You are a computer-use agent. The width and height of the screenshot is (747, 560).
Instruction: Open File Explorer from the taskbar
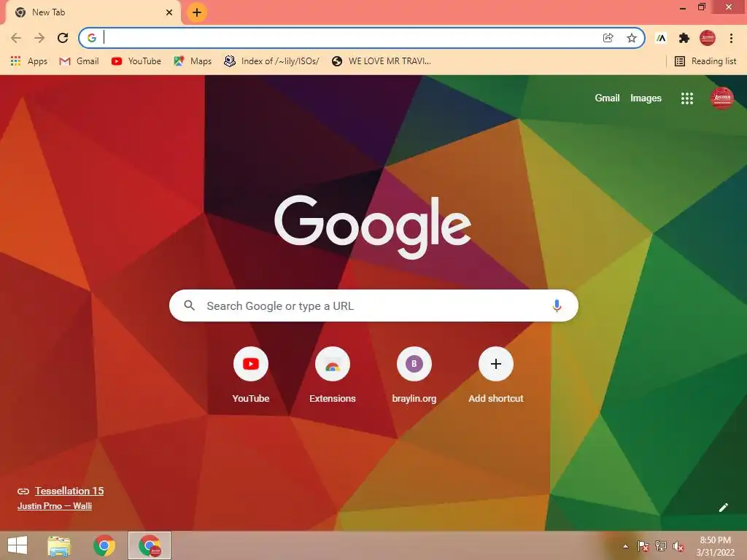(59, 545)
